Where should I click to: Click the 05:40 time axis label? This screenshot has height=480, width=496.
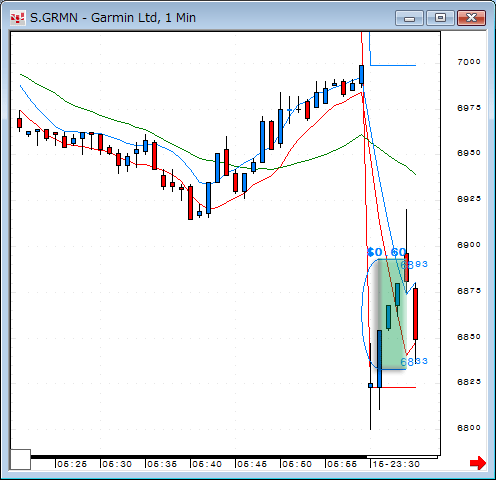pyautogui.click(x=207, y=464)
